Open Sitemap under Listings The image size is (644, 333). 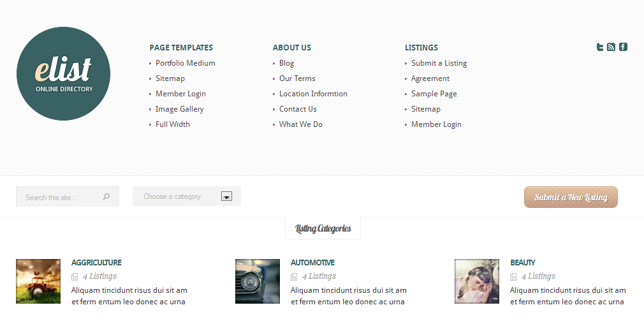[426, 109]
